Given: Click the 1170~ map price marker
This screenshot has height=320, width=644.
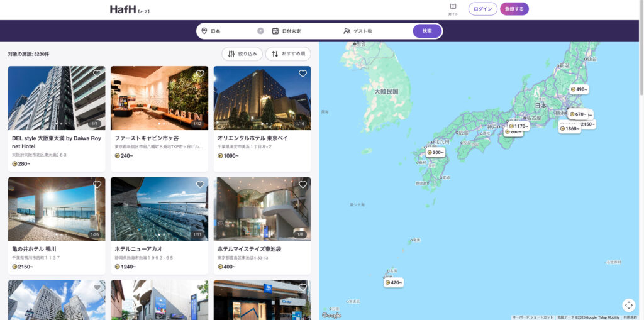Looking at the screenshot, I should (519, 126).
